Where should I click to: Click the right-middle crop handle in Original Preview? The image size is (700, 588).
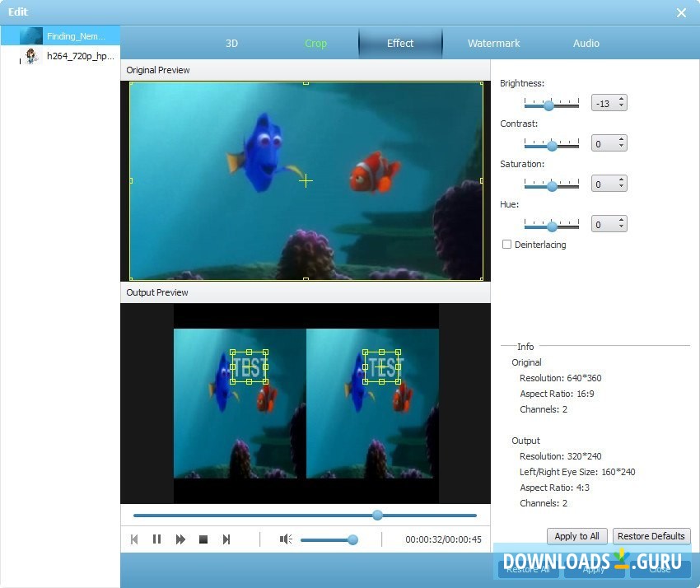pos(481,181)
